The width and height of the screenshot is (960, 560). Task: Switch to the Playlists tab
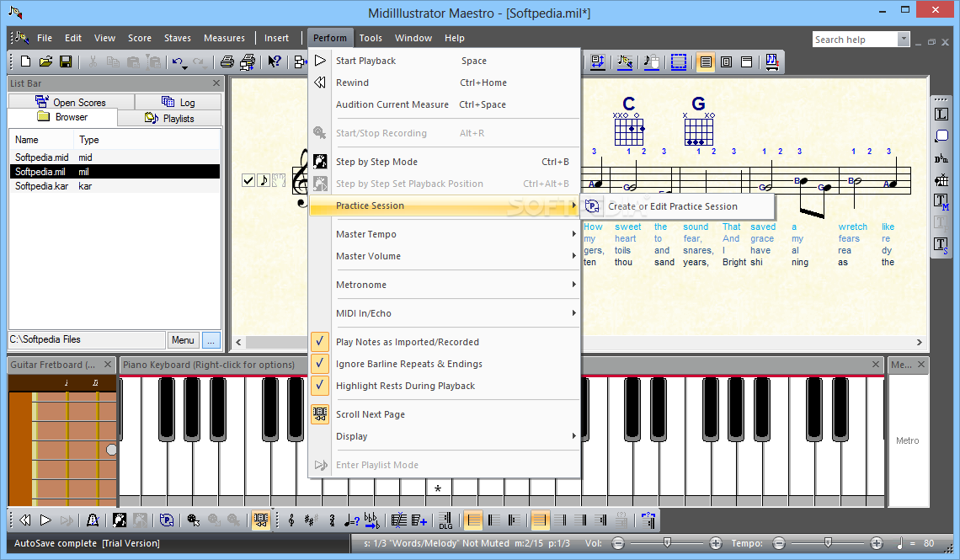[x=169, y=118]
